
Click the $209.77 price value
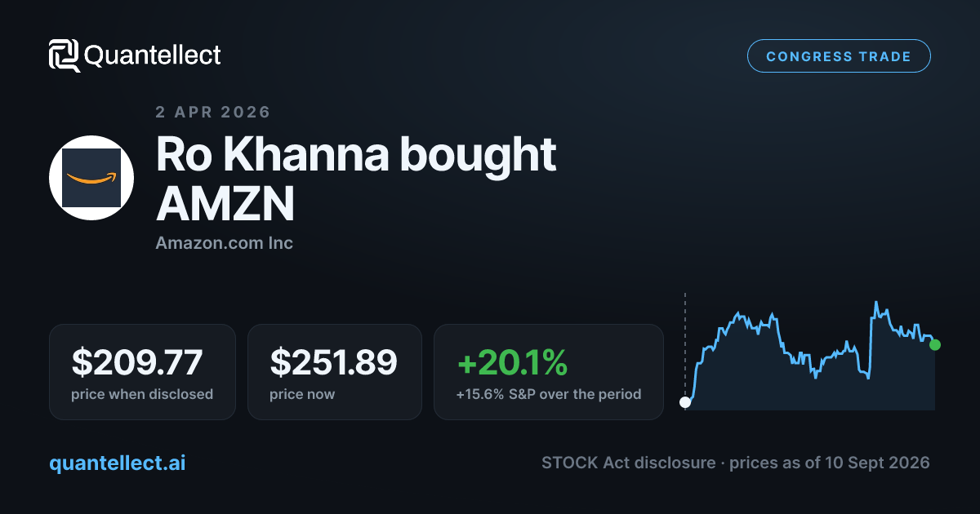(137, 362)
